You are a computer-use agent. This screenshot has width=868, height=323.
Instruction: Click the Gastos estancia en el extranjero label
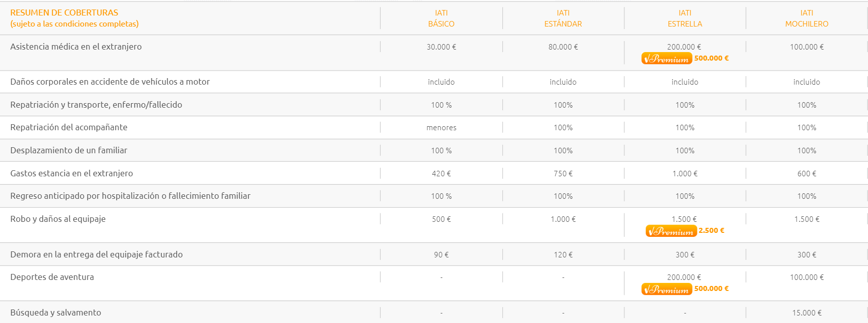(72, 173)
